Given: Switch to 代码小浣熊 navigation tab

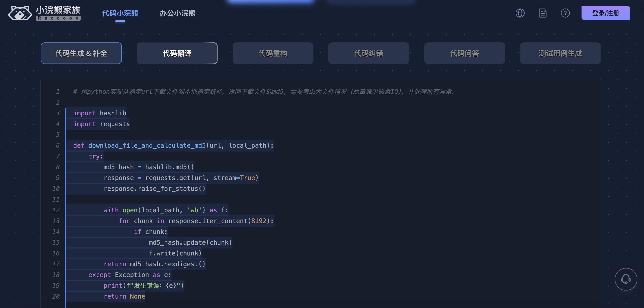Looking at the screenshot, I should [x=120, y=13].
